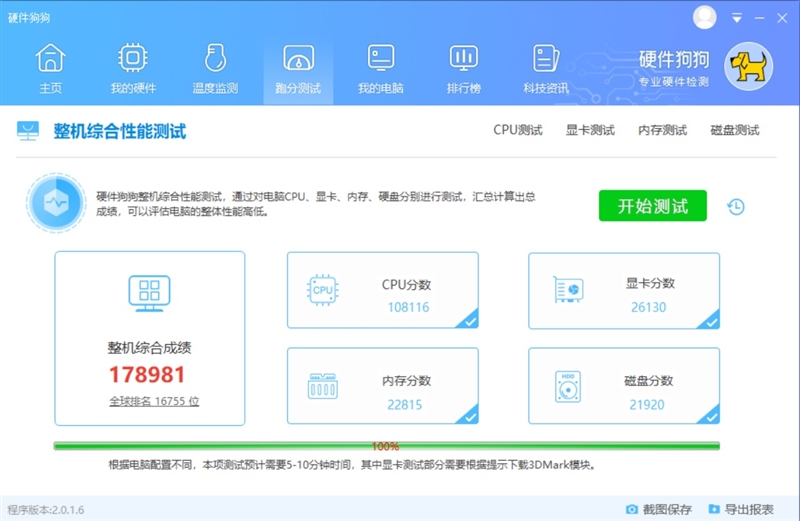Switch to the CPU测试 tab
The image size is (800, 521).
(517, 130)
